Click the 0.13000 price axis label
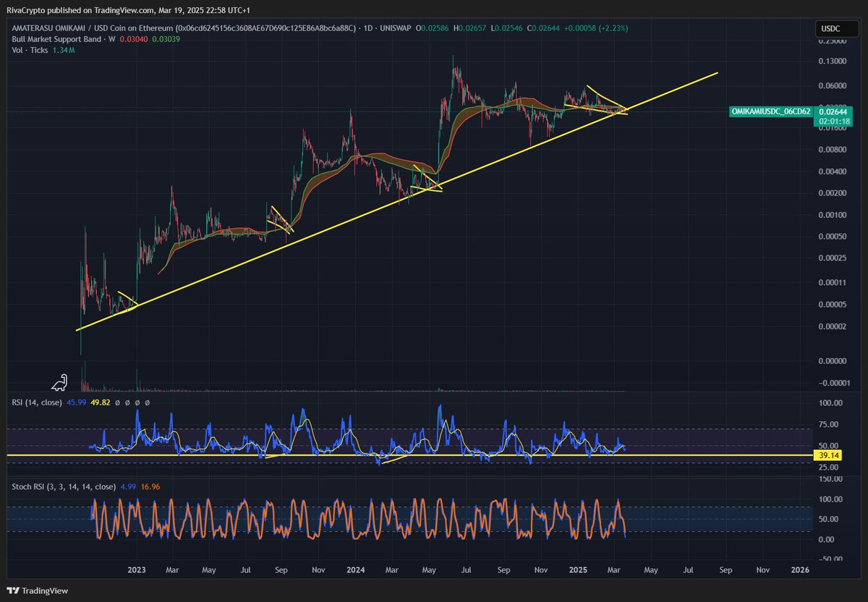Viewport: 868px width, 602px height. pos(833,62)
